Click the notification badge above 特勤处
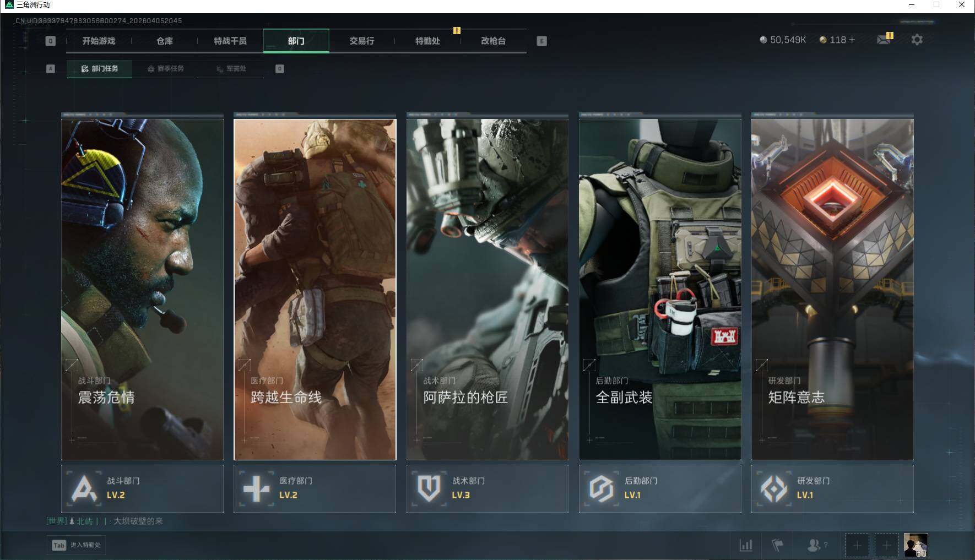Viewport: 975px width, 560px height. pos(457,30)
